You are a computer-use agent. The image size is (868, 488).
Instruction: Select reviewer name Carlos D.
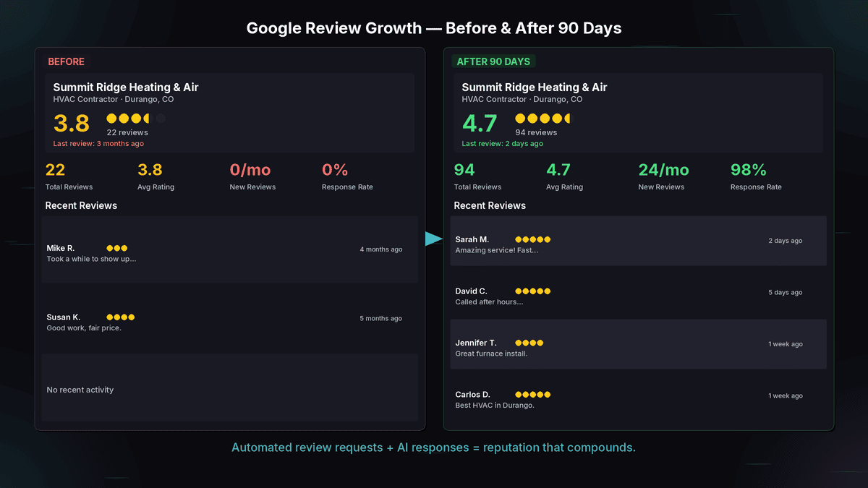472,395
